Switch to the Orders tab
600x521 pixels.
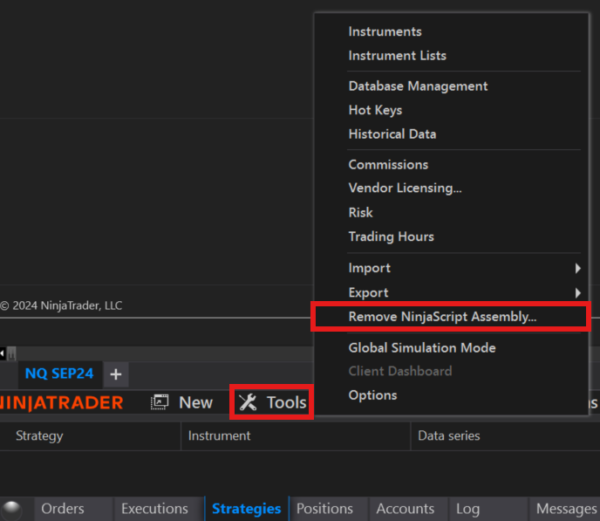(x=62, y=509)
